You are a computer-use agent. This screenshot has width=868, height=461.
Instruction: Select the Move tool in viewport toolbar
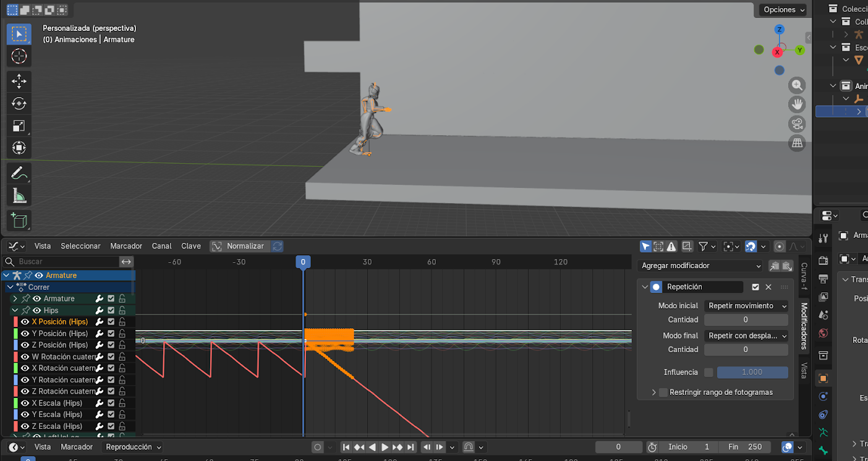point(19,81)
